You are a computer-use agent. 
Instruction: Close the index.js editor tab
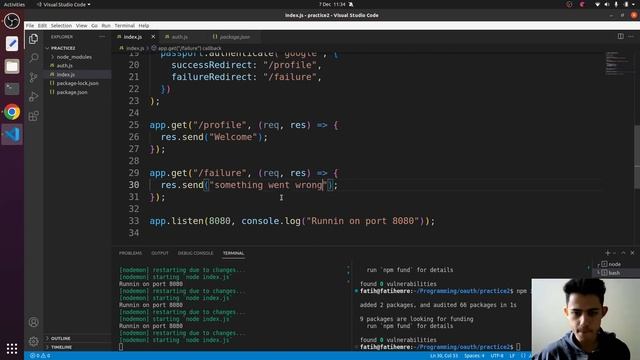(x=153, y=37)
